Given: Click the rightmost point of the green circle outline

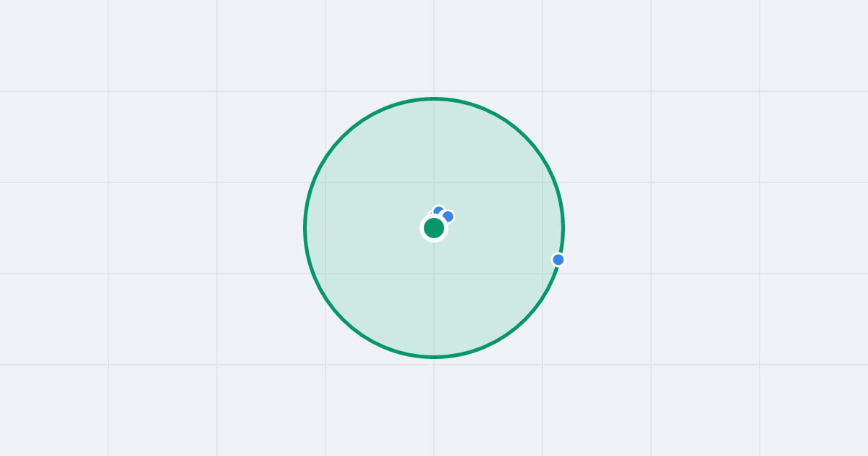Looking at the screenshot, I should point(563,228).
